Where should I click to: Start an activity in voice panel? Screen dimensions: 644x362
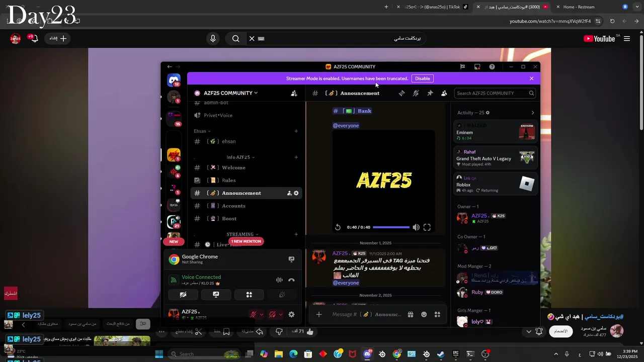(249, 295)
